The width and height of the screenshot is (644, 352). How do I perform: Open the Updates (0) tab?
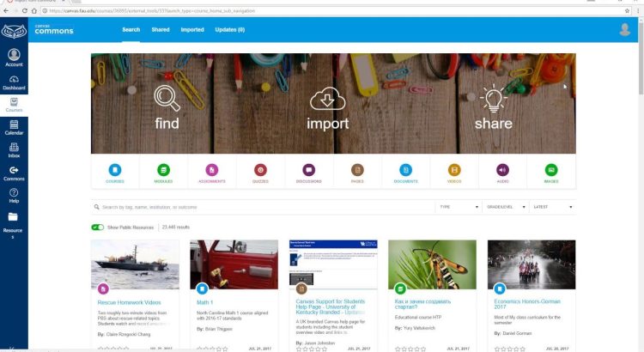pyautogui.click(x=229, y=30)
